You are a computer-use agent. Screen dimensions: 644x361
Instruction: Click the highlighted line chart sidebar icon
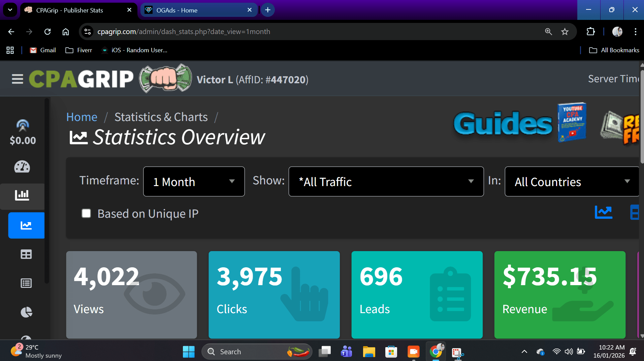tap(26, 225)
